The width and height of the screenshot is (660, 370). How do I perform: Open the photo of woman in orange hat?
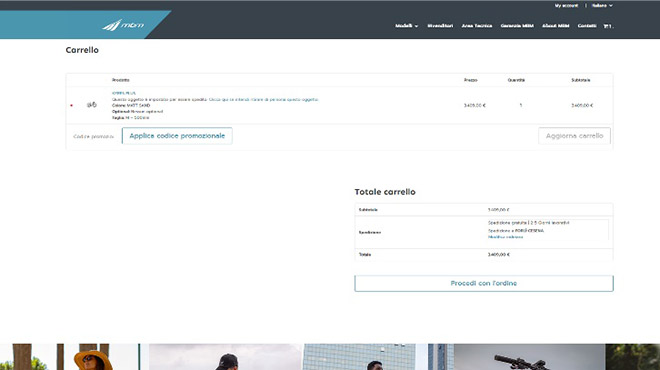(69, 357)
